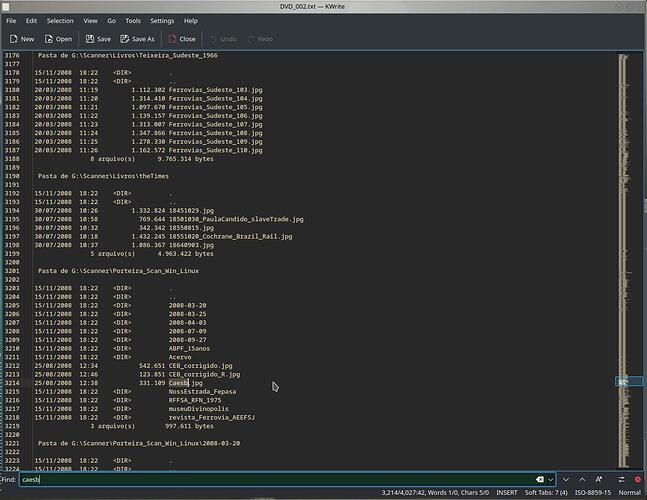The height and width of the screenshot is (500, 647).
Task: Open the Go menu
Action: point(111,21)
